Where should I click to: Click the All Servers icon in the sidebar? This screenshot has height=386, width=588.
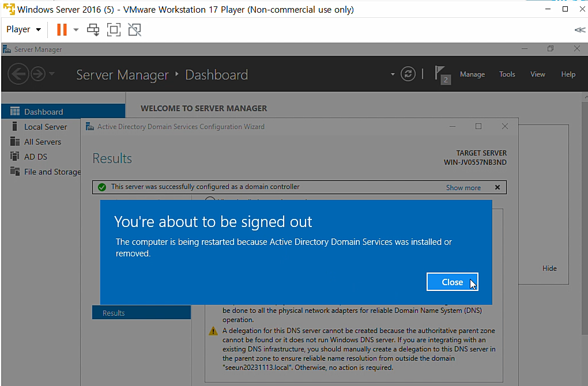click(15, 141)
